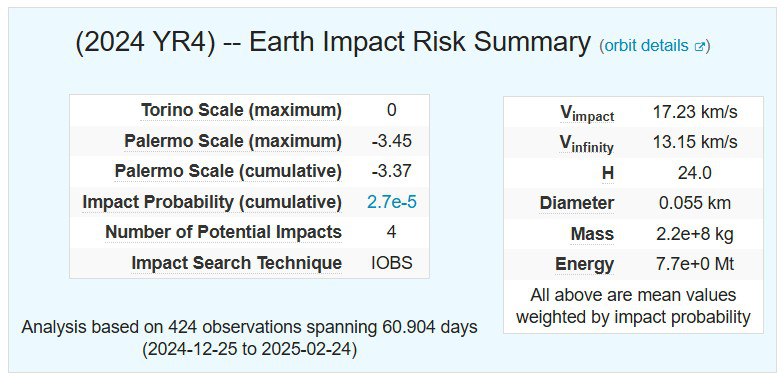Image resolution: width=784 pixels, height=384 pixels.
Task: Click the Vinfinity label
Action: click(586, 144)
